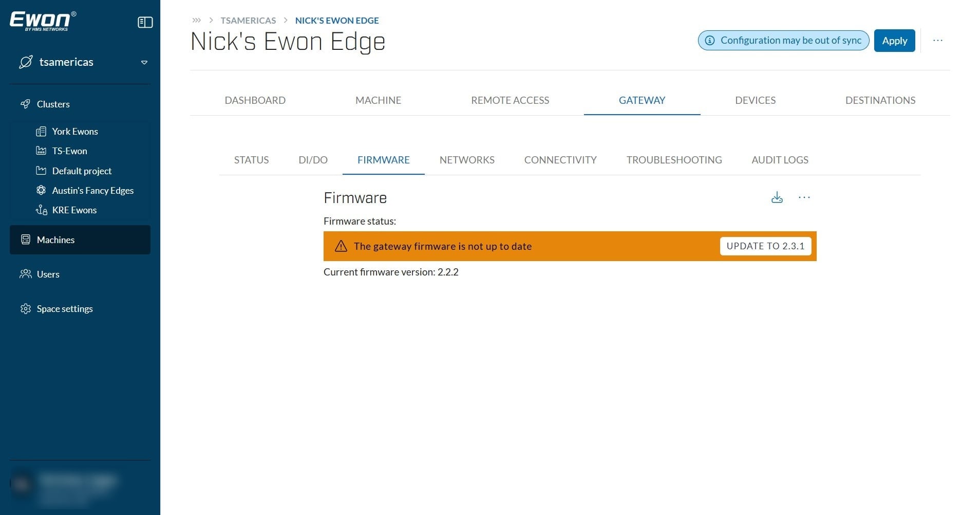This screenshot has height=515, width=980.
Task: Click UPDATE TO 2.3.1 button
Action: click(765, 246)
